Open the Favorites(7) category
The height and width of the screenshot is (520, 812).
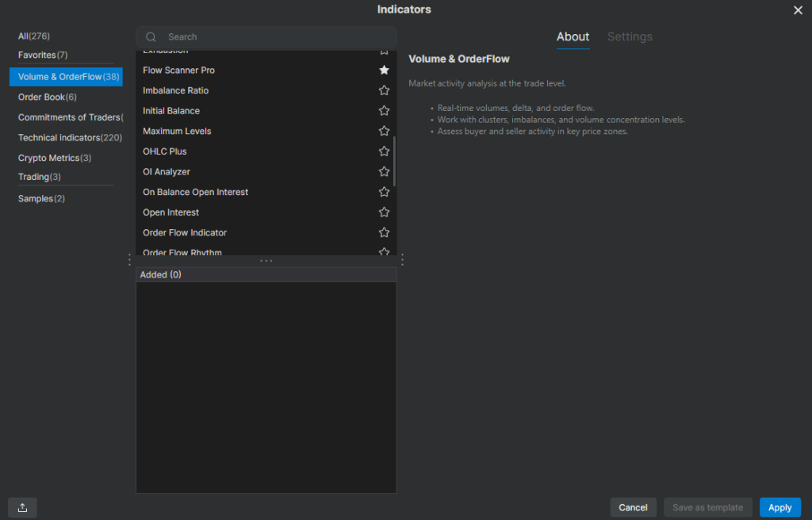(x=43, y=55)
